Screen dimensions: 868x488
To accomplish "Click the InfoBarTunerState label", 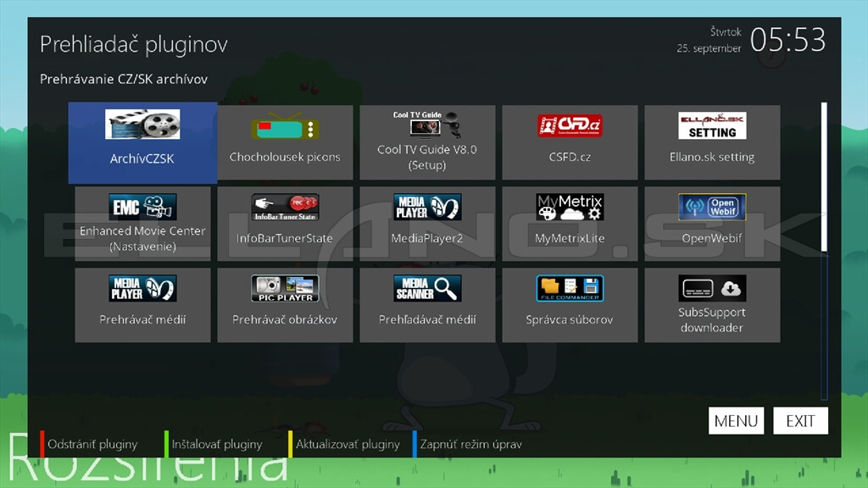I will click(285, 238).
